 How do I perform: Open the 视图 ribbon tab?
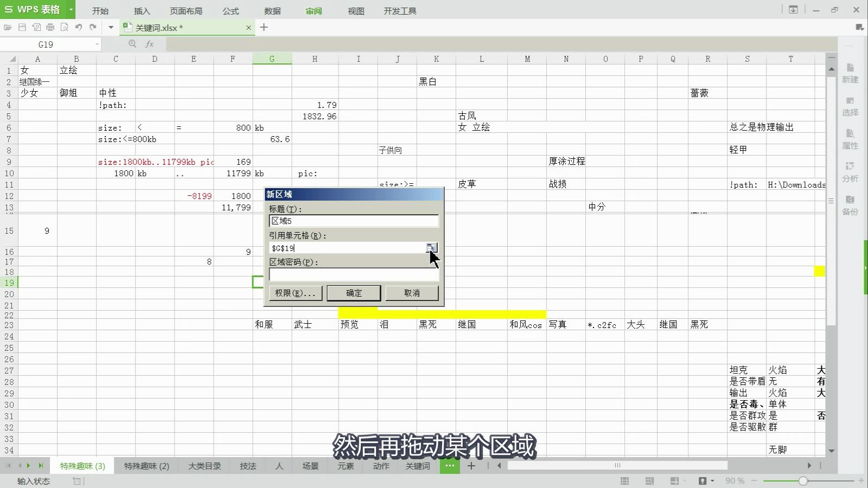click(356, 11)
